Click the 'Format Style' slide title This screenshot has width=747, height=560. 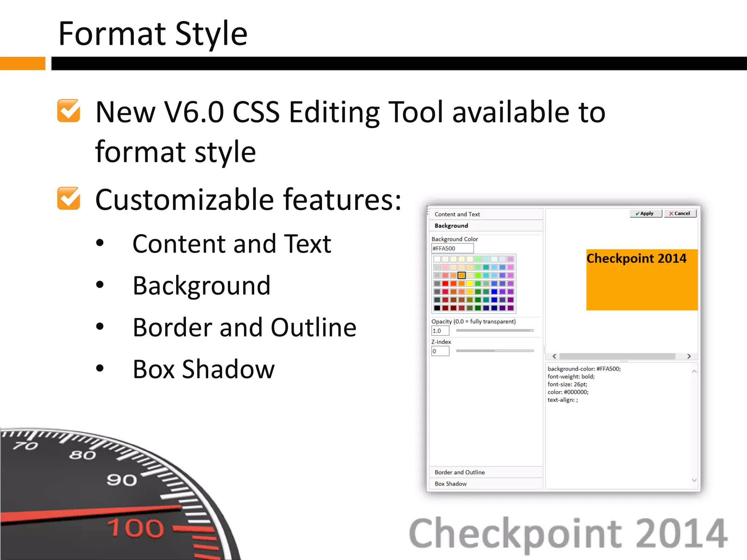click(153, 34)
